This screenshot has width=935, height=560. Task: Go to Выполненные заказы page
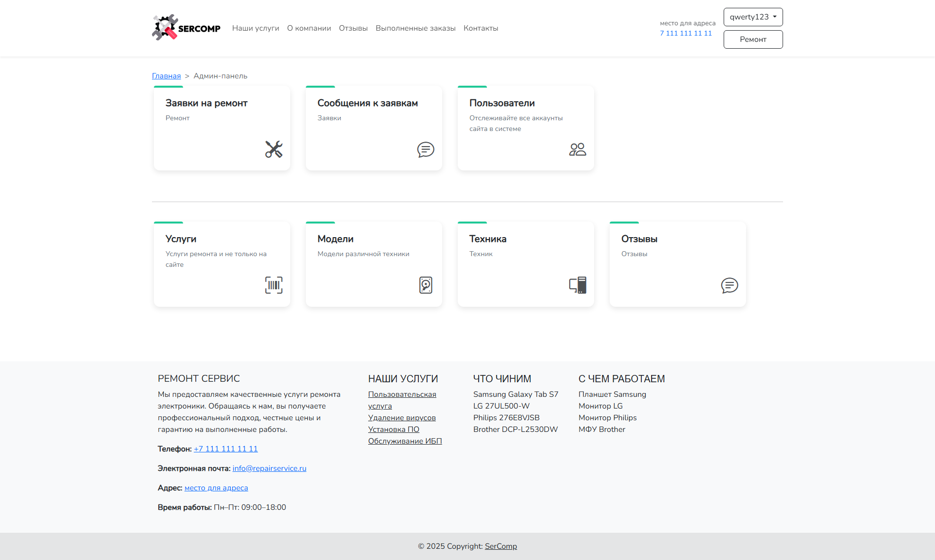tap(415, 28)
